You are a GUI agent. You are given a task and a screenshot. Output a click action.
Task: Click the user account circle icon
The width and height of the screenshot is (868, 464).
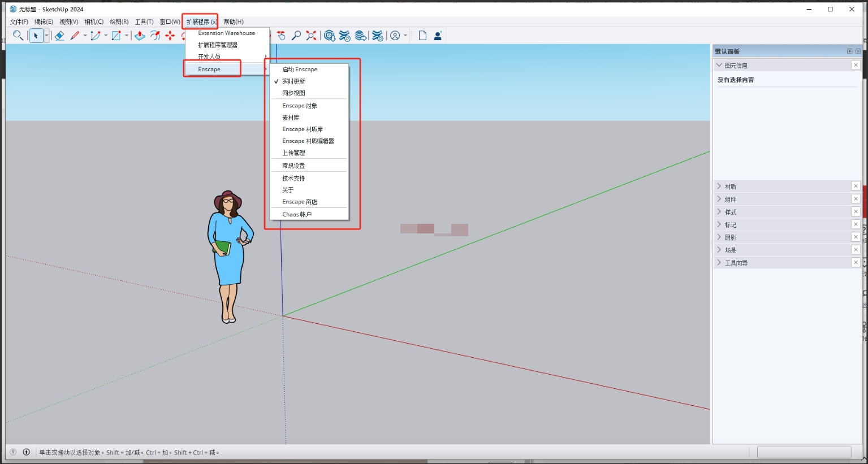tap(395, 36)
